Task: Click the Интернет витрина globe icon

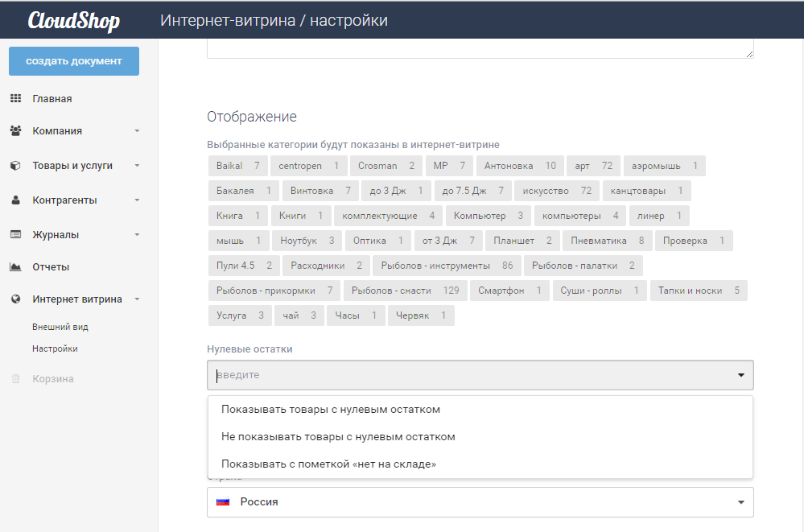Action: (x=16, y=299)
